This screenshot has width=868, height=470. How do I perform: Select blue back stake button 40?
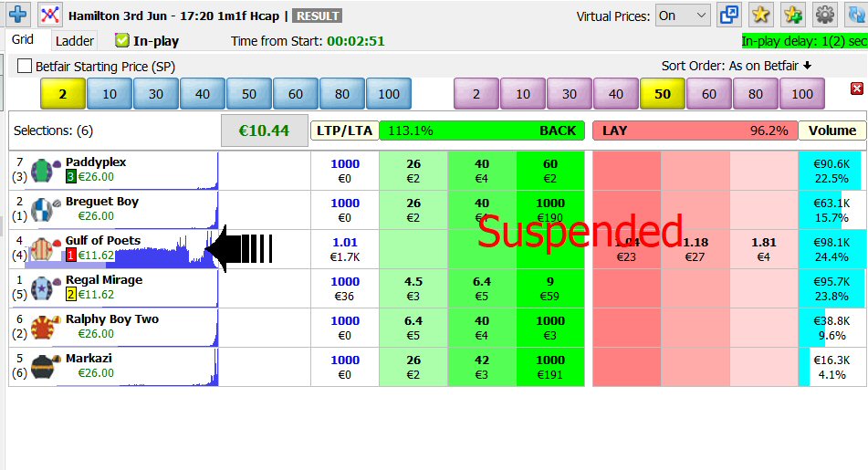point(203,94)
